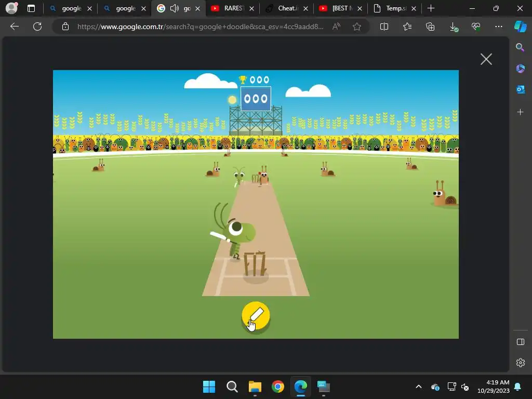Close the 'RAREST' tab
The width and height of the screenshot is (532, 399).
click(x=251, y=8)
